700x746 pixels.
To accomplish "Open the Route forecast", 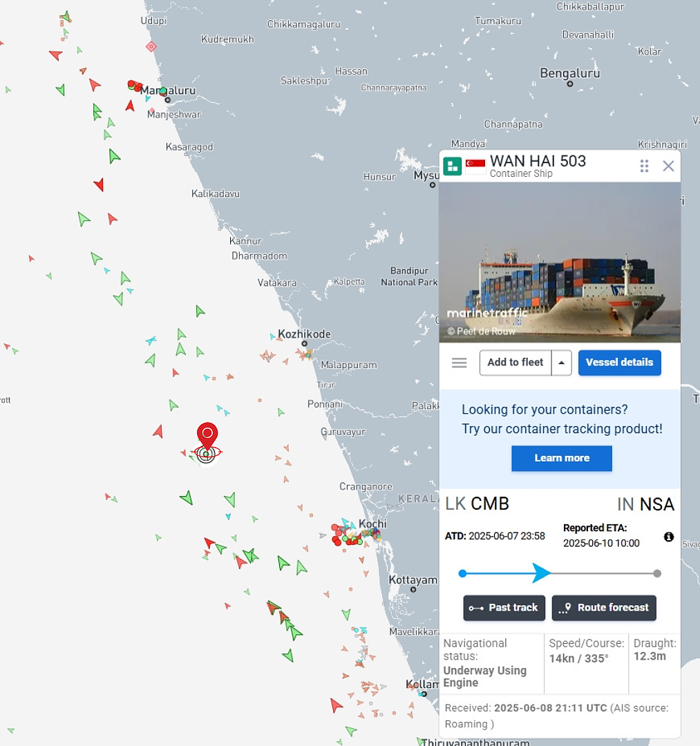I will click(x=604, y=608).
